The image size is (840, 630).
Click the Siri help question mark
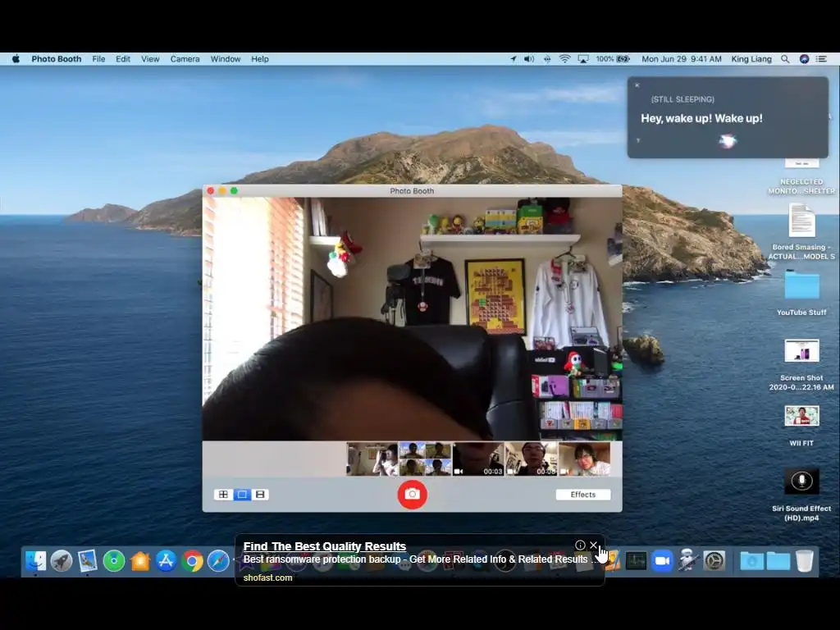tap(638, 141)
